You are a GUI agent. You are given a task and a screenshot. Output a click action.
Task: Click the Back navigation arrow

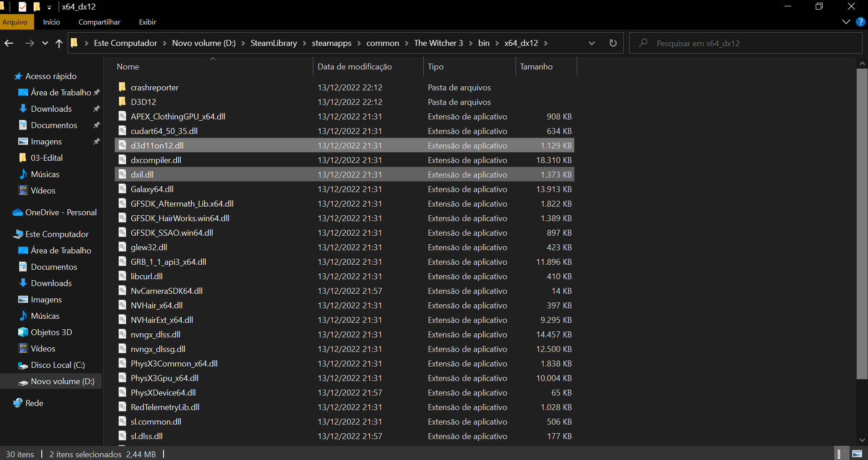(9, 43)
